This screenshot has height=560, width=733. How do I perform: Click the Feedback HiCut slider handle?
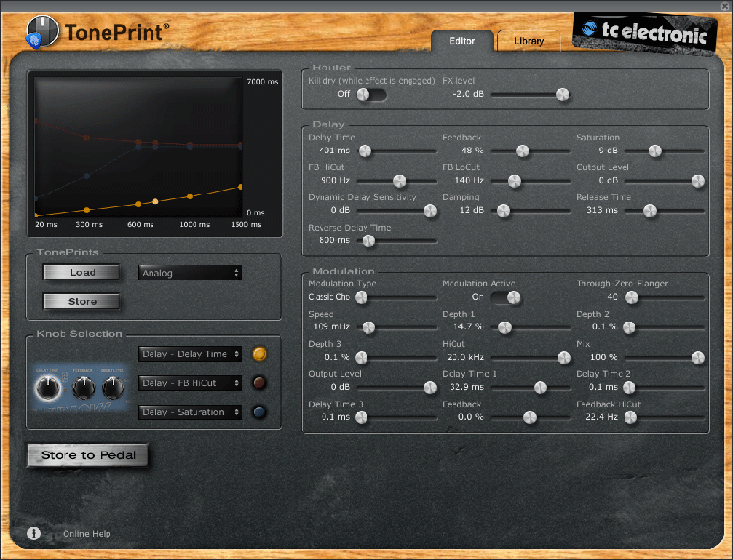[x=630, y=417]
